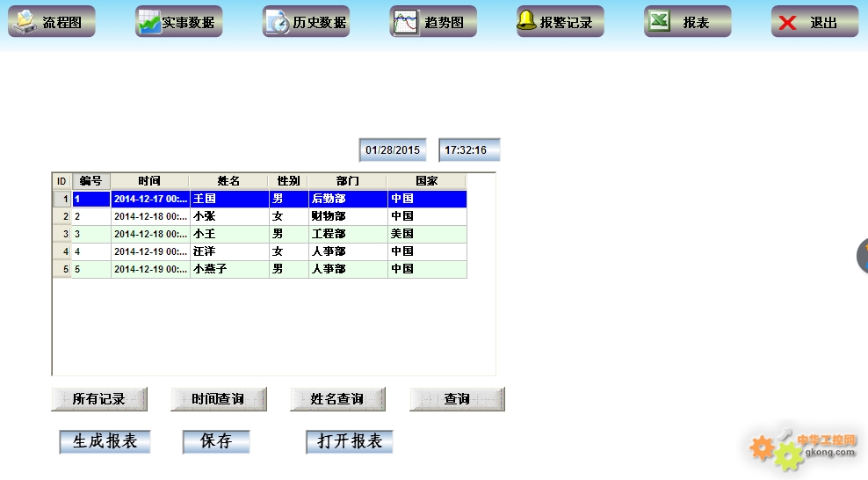Screen dimensions: 868x480
Task: Click 人事部 cell in 汪洋 row
Action: tap(348, 251)
